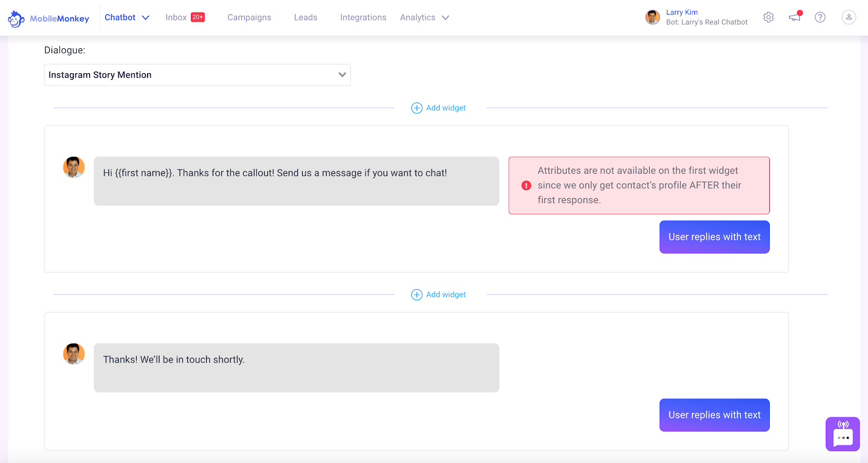Go to the Campaigns tab
Screen dimensions: 868x463
click(249, 17)
